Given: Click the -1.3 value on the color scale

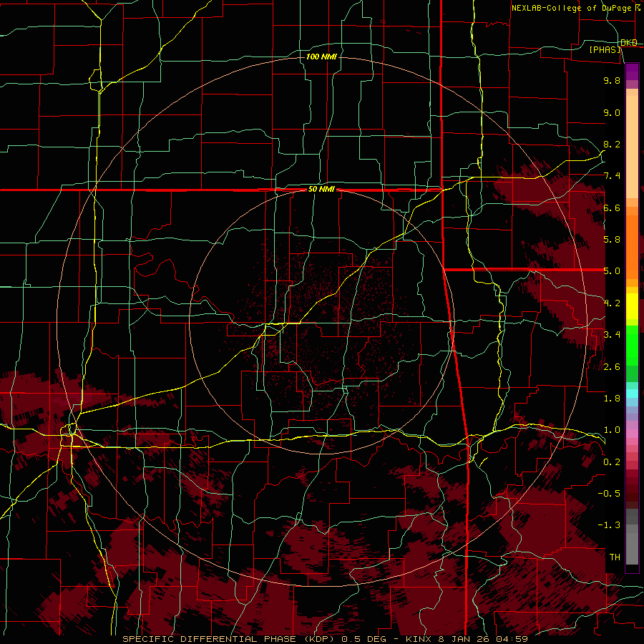Looking at the screenshot, I should (609, 525).
